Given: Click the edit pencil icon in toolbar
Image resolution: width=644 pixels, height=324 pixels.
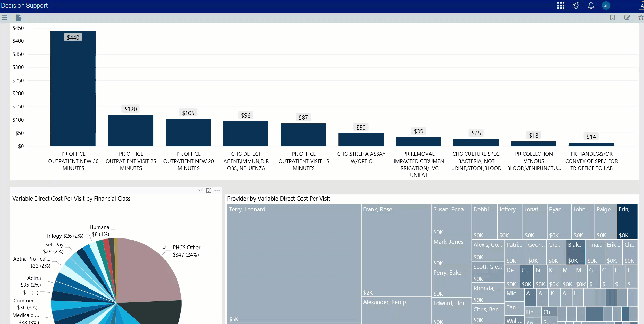Looking at the screenshot, I should [x=627, y=17].
